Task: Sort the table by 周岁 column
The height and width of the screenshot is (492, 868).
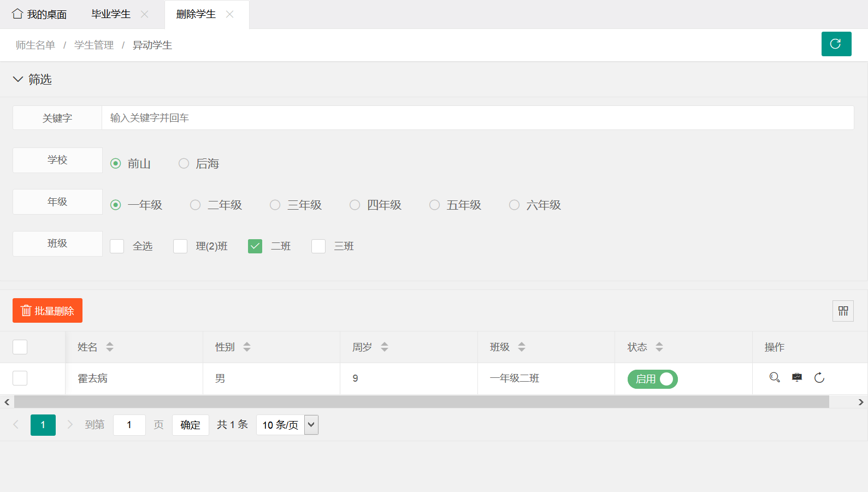Action: [385, 347]
